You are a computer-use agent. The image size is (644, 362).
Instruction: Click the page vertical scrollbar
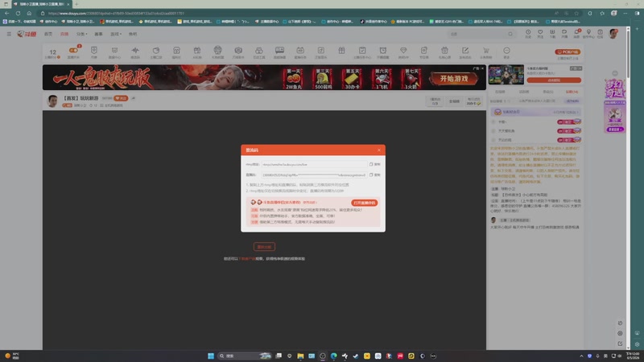(628, 188)
